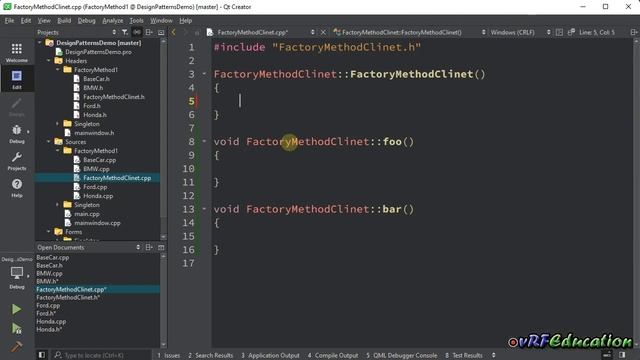Show the Search Results pane

[x=211, y=355]
